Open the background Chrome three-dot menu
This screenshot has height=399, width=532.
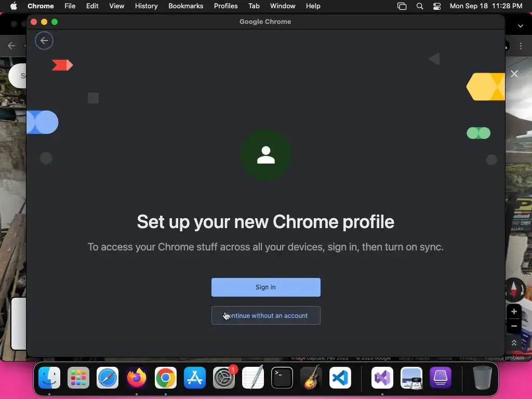pyautogui.click(x=521, y=46)
